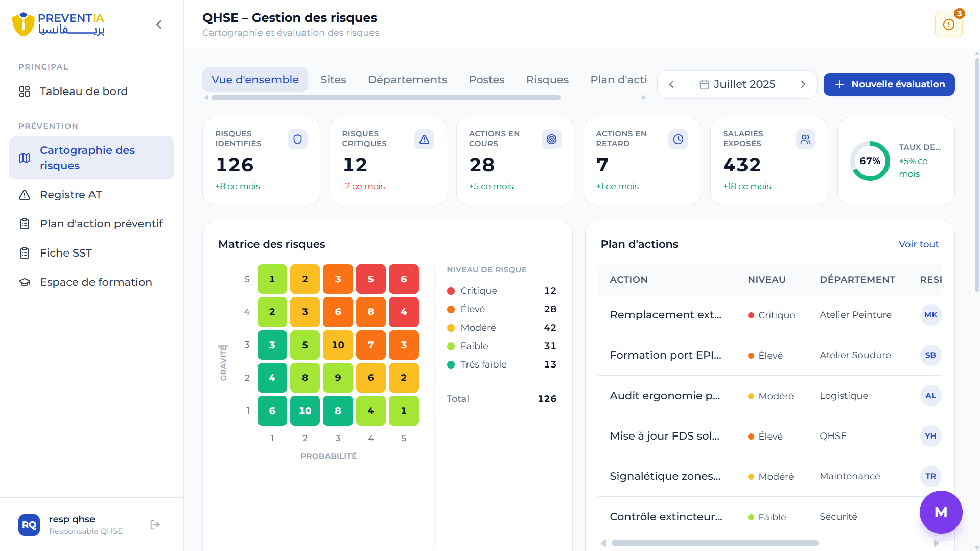The width and height of the screenshot is (980, 551).
Task: Click the Plan d'action préventif clipboard icon
Action: pyautogui.click(x=25, y=224)
